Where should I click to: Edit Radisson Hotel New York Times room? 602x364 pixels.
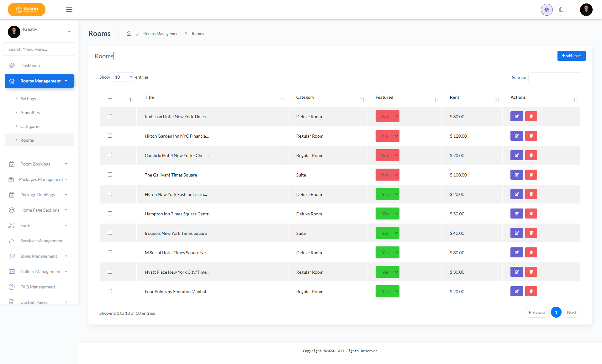[x=516, y=116]
